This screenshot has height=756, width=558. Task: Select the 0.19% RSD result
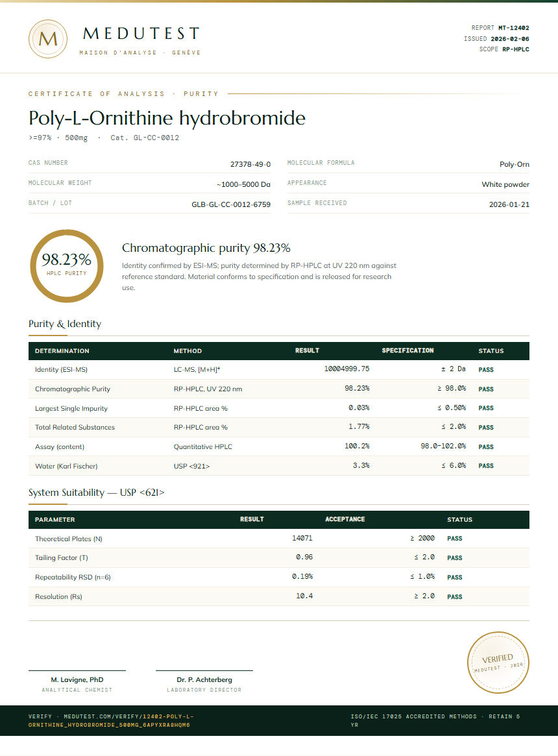302,577
